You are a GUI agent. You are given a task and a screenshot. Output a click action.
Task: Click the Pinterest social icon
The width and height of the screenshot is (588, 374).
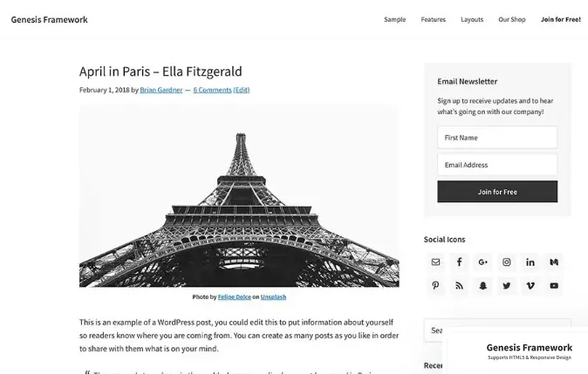coord(435,286)
